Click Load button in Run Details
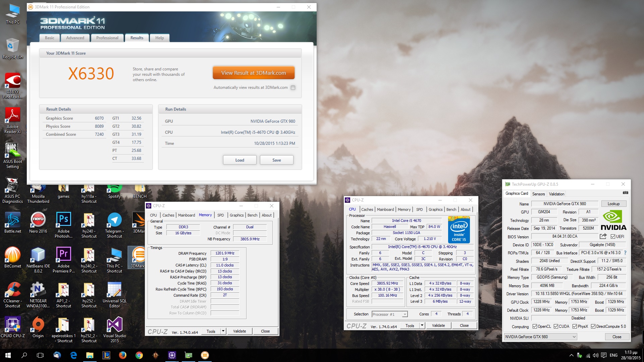Screen dimensions: 644x362 [x=240, y=160]
